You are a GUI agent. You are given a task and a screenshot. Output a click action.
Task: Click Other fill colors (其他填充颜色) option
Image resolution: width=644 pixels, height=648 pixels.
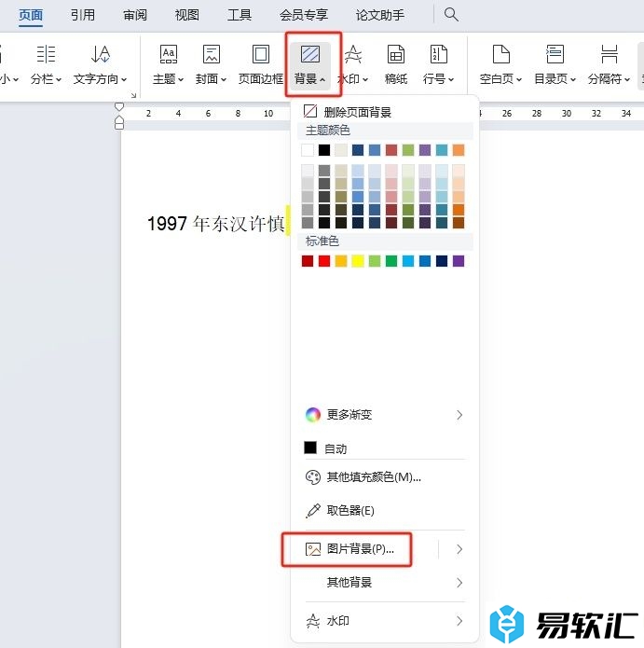pos(373,477)
